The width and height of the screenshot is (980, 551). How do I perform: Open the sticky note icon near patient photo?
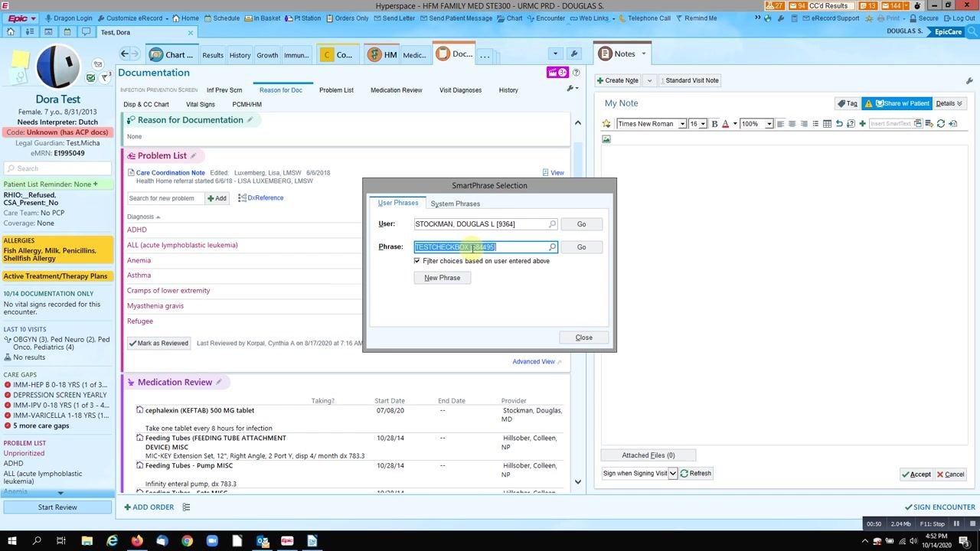click(20, 59)
